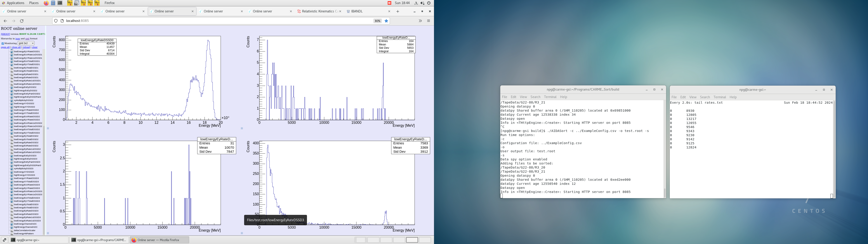Click the browser reload page button
The width and height of the screenshot is (868, 244).
[22, 21]
